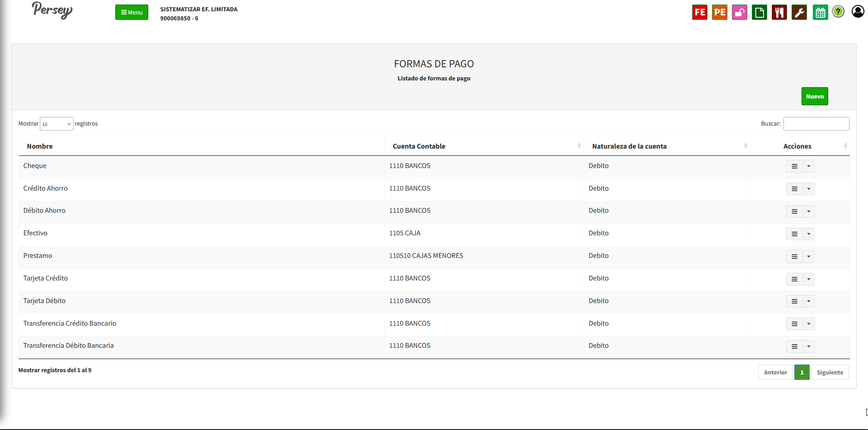
Task: Click the brown wrench tools icon
Action: [799, 12]
